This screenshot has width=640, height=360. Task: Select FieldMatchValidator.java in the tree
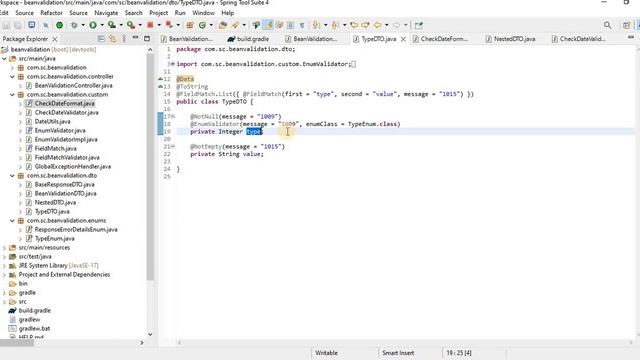pyautogui.click(x=67, y=157)
